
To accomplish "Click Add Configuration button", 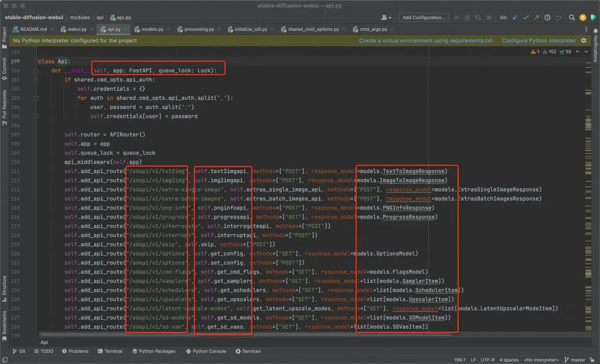I will pos(424,18).
